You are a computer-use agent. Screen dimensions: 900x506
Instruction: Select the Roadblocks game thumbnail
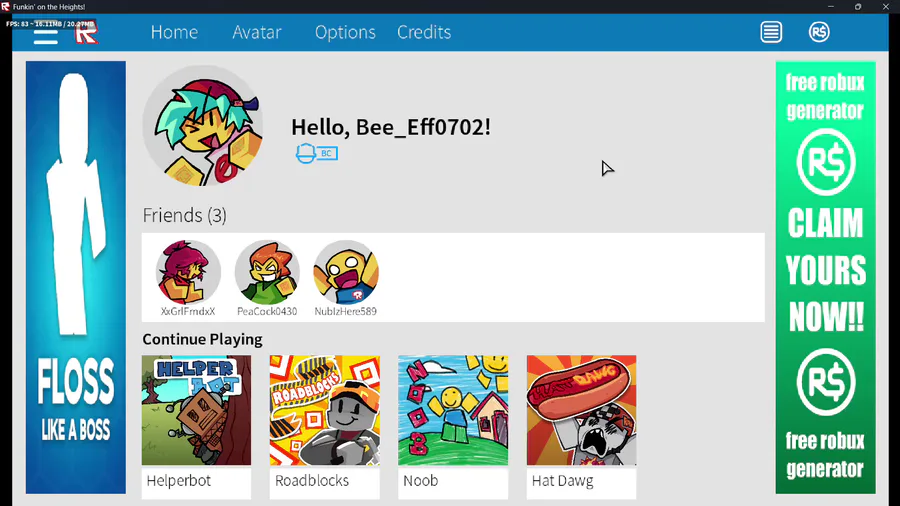point(325,410)
